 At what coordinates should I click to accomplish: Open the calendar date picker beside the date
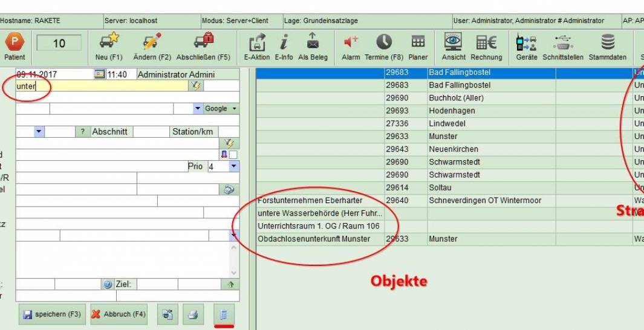[x=99, y=74]
